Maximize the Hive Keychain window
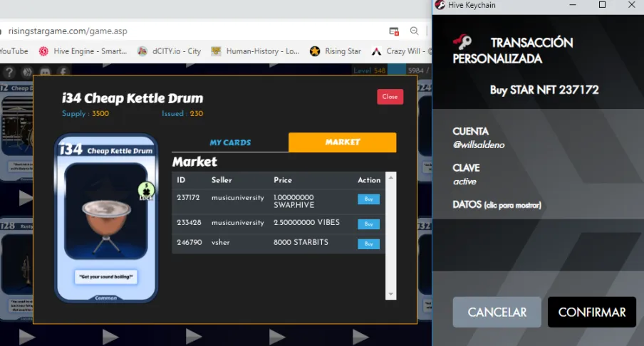This screenshot has width=644, height=346. click(602, 5)
